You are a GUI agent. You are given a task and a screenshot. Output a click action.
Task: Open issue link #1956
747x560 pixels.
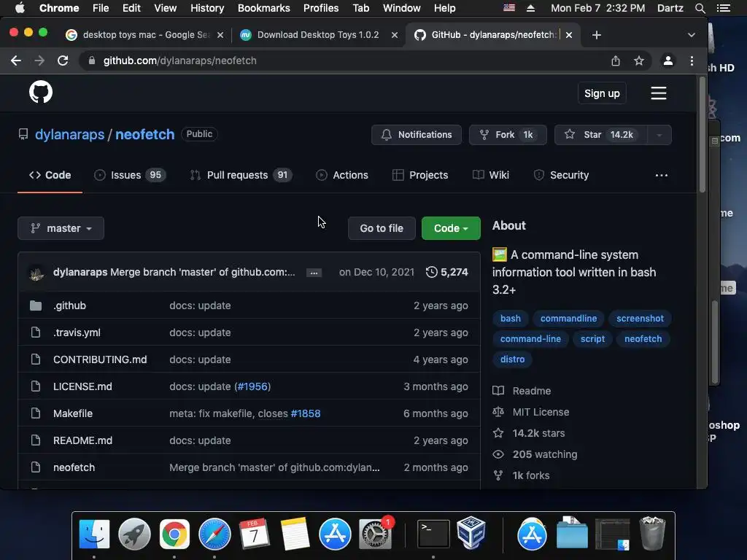pyautogui.click(x=252, y=386)
